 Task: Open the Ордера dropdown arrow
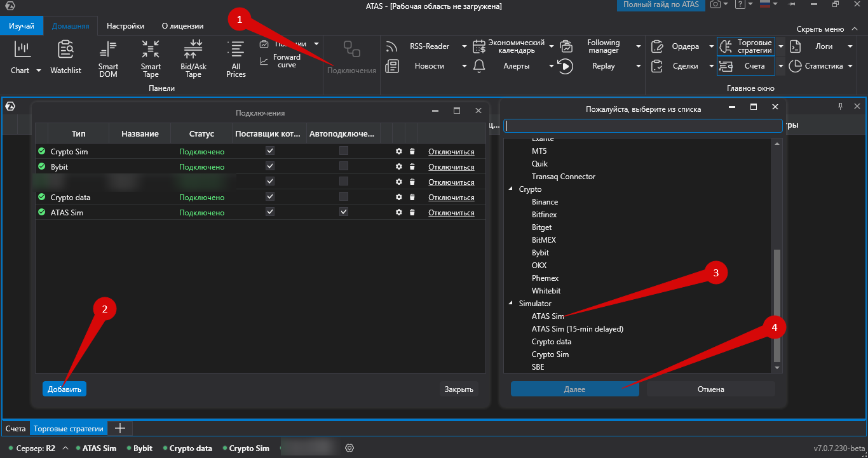click(x=711, y=46)
